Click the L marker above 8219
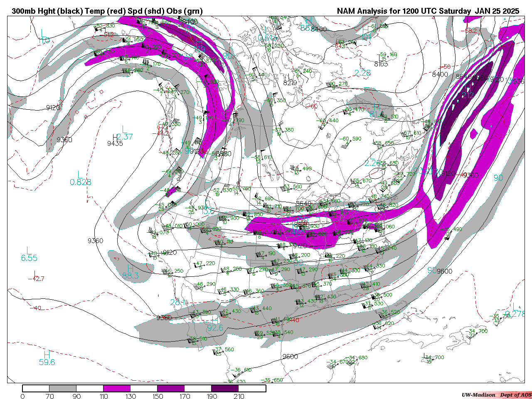Image resolution: width=532 pixels, height=399 pixels. point(290,76)
